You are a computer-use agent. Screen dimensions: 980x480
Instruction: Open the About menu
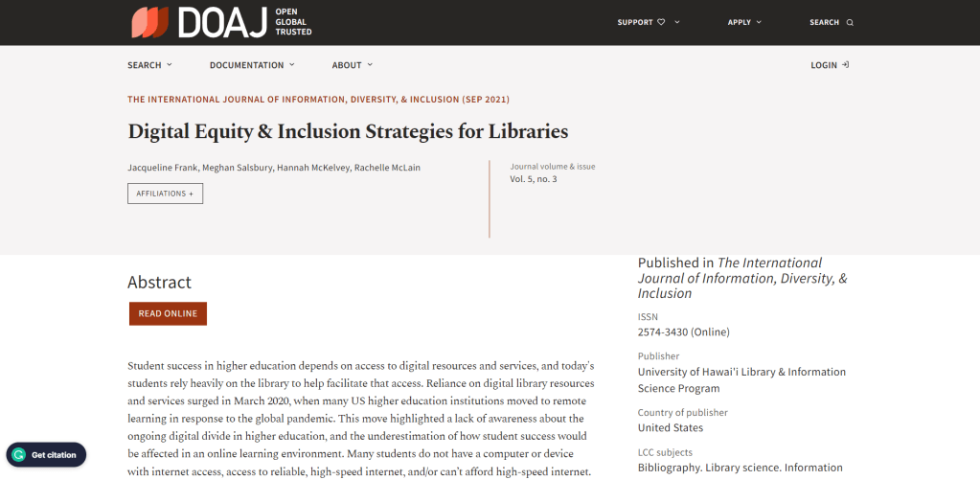(x=352, y=65)
